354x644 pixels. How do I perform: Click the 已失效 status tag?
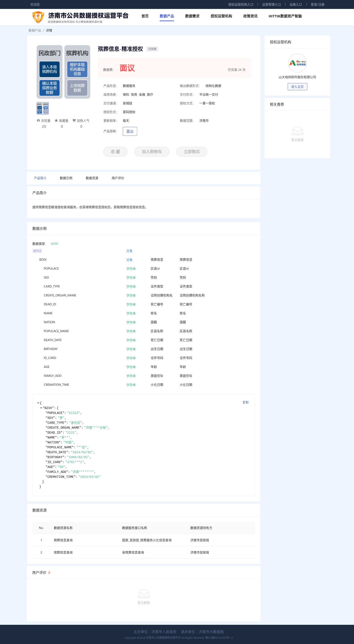pos(152,49)
